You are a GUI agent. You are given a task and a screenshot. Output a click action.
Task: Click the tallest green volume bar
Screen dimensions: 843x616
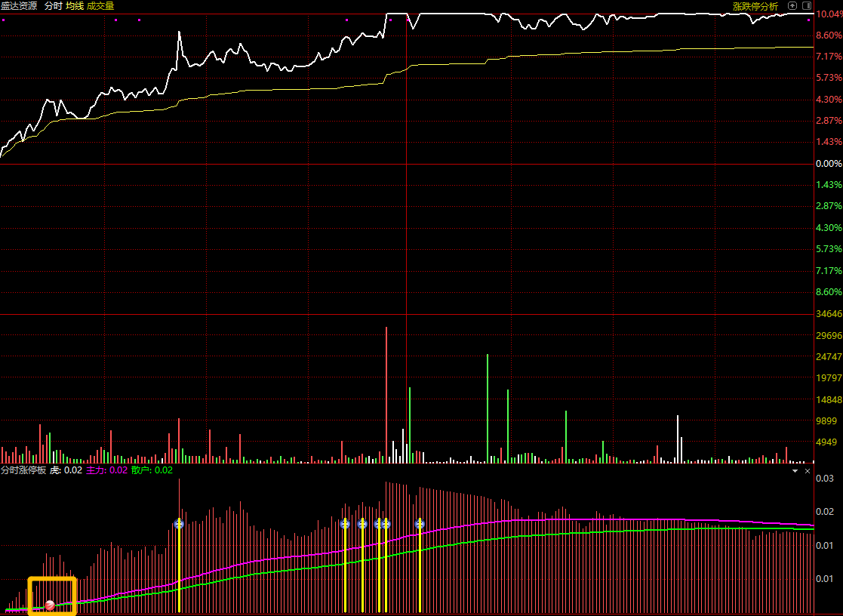point(488,408)
